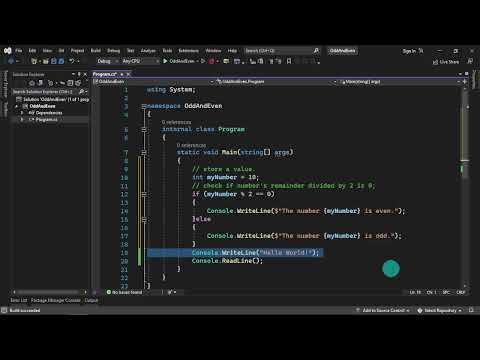Open the Analyze menu
The height and width of the screenshot is (360, 480).
click(x=148, y=51)
